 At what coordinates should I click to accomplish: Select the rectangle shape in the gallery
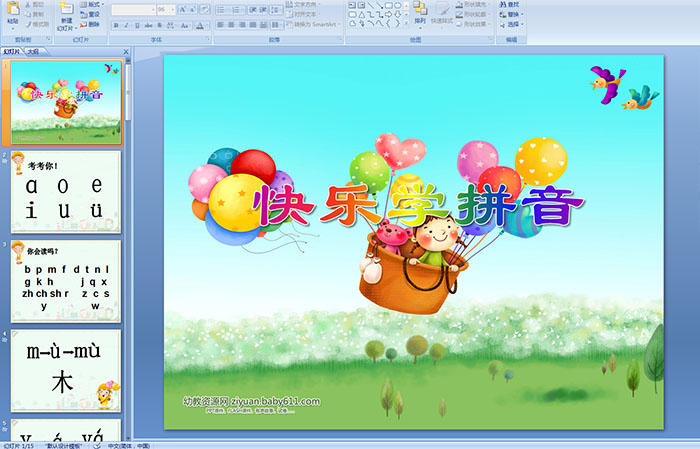[x=388, y=5]
